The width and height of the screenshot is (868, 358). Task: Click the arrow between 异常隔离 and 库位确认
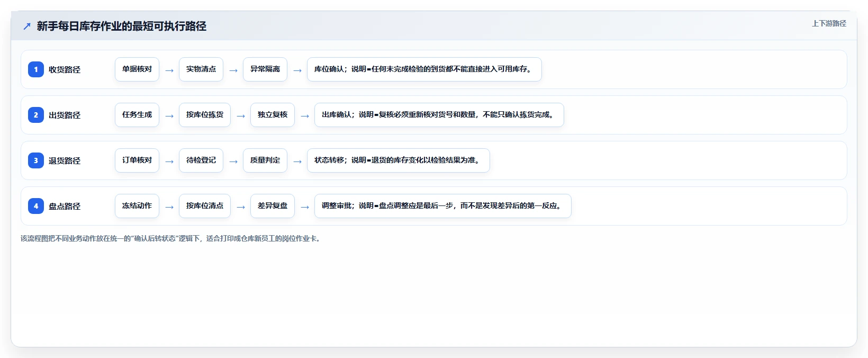coord(297,70)
